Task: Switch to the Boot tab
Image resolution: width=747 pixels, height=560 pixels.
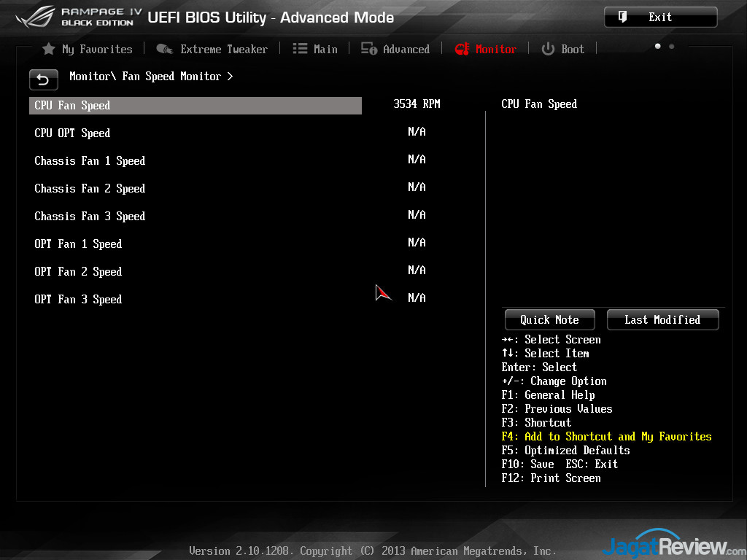Action: click(x=562, y=49)
